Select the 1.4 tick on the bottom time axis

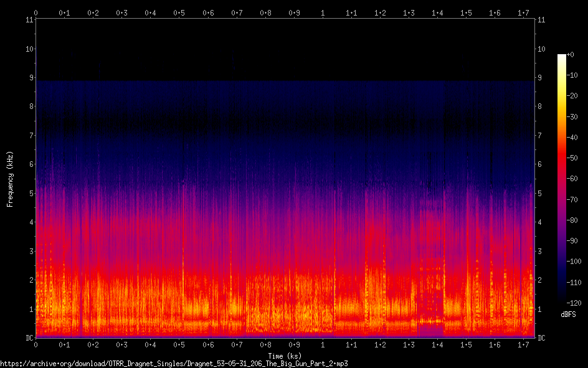click(437, 344)
